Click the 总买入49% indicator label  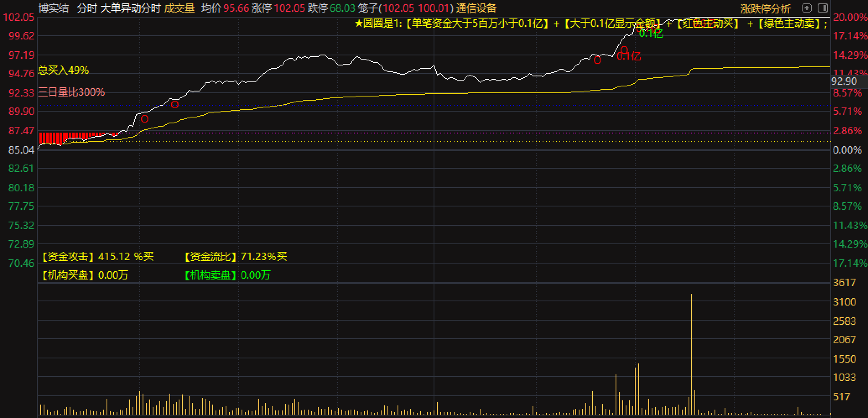63,70
